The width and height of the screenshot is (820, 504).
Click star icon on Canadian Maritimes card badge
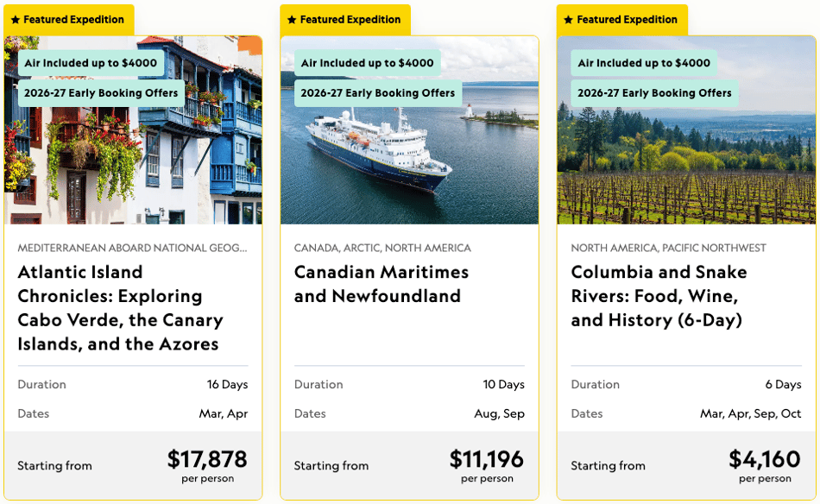pos(292,20)
